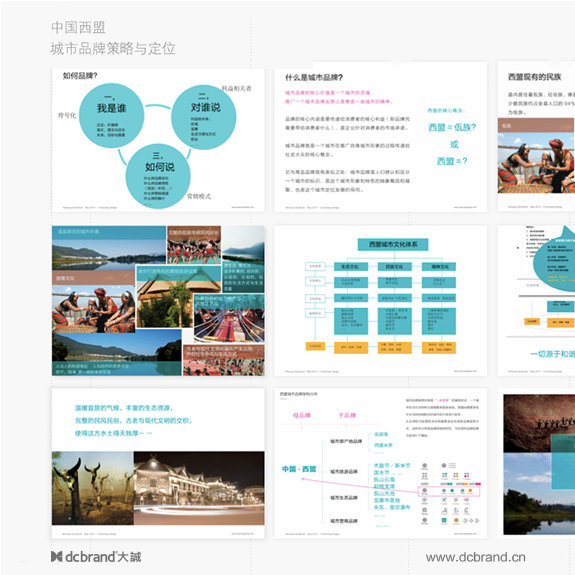Click the 西盟现有的民族 slide title
Screen dimensions: 575x575
[534, 77]
